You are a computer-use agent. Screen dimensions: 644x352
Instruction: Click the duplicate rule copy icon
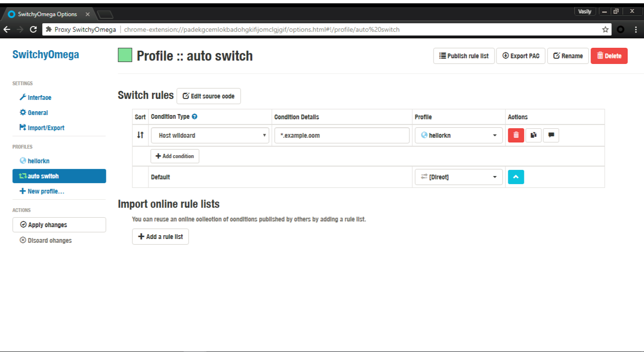pos(533,135)
